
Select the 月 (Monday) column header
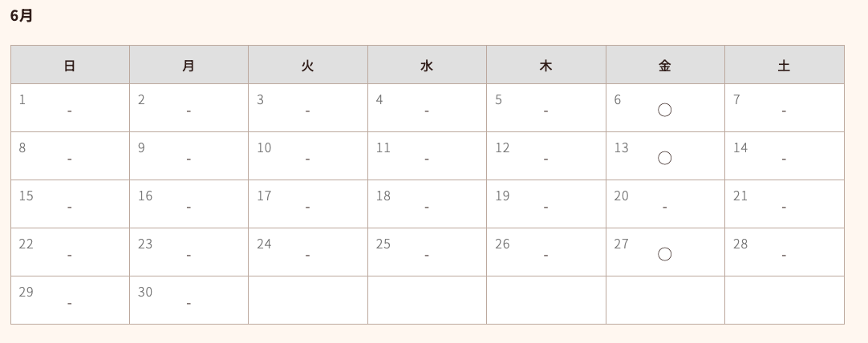pyautogui.click(x=189, y=65)
